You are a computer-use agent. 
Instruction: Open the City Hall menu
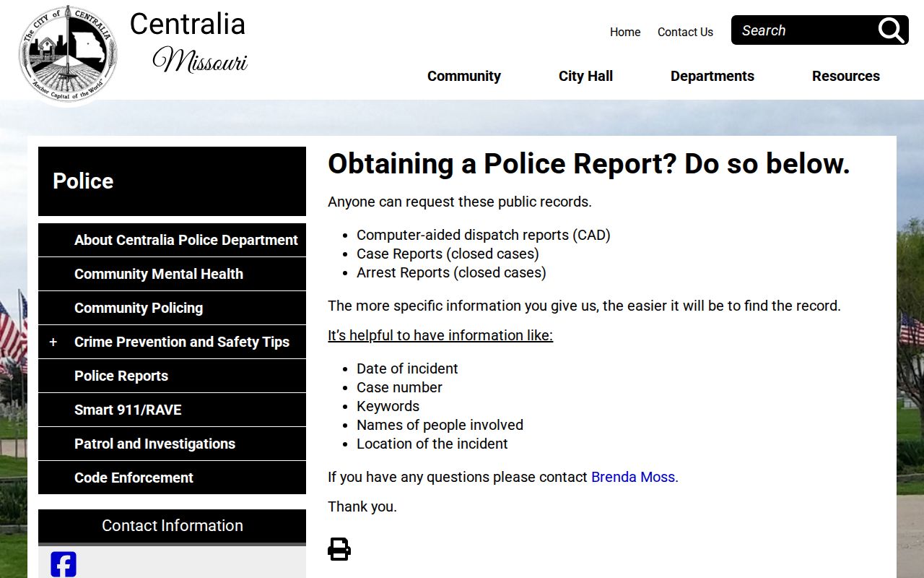pos(585,76)
